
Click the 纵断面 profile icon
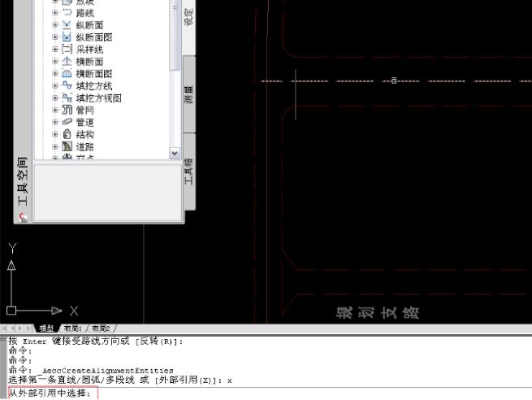pyautogui.click(x=67, y=24)
